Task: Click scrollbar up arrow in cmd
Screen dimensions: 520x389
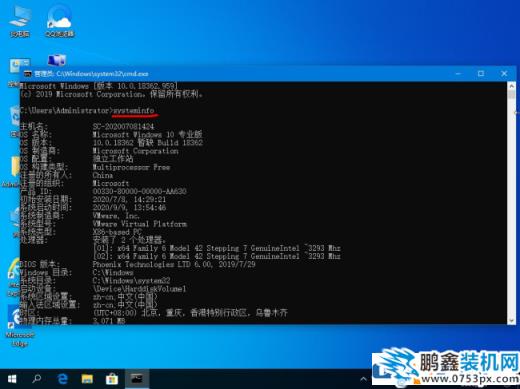Action: [512, 86]
